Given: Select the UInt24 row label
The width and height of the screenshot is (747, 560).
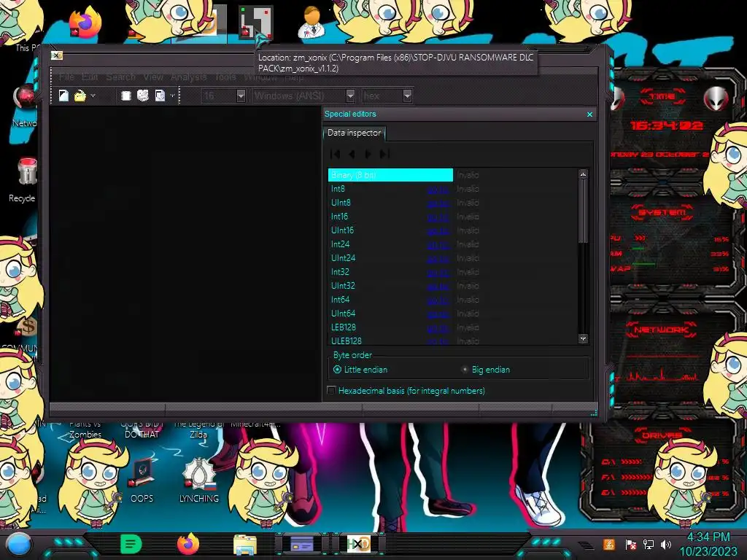Looking at the screenshot, I should pyautogui.click(x=343, y=258).
